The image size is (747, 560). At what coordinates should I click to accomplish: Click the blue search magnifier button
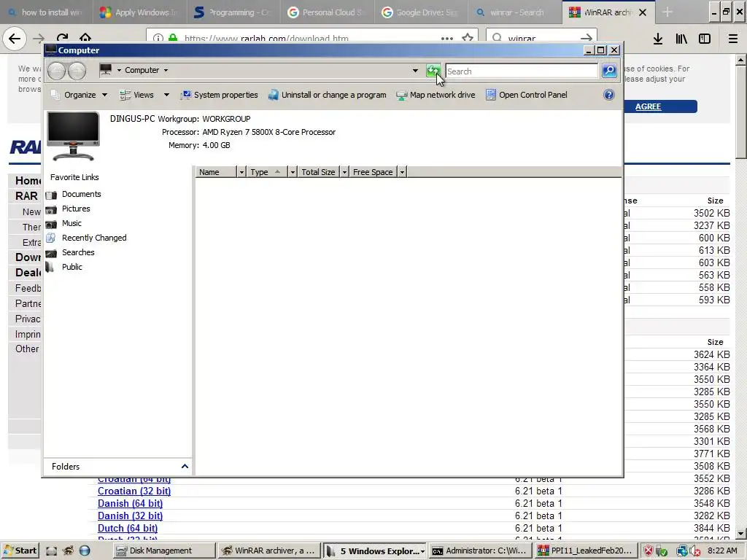609,71
